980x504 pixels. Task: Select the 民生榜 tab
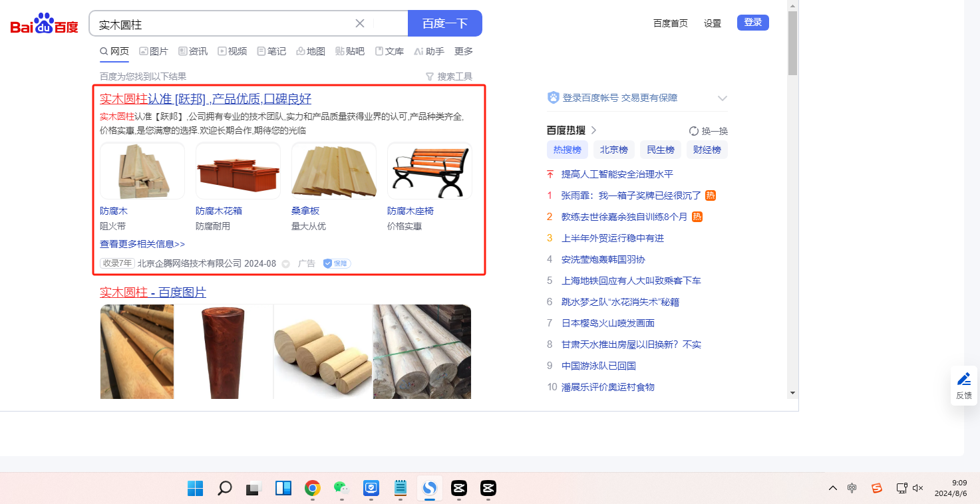[661, 150]
